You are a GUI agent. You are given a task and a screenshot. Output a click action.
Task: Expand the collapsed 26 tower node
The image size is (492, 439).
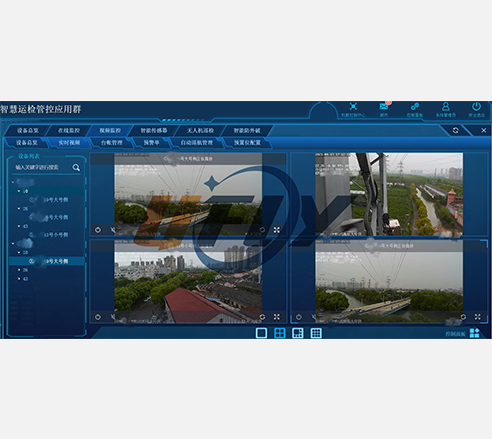[19, 270]
